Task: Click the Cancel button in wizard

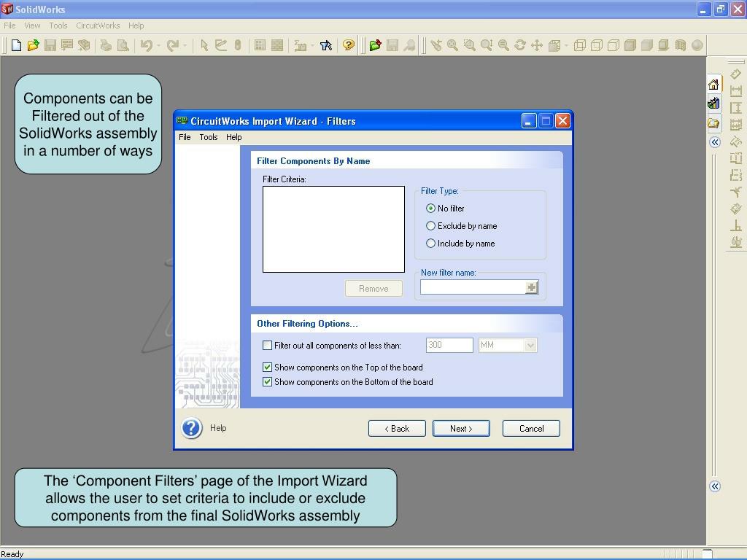Action: pyautogui.click(x=531, y=429)
